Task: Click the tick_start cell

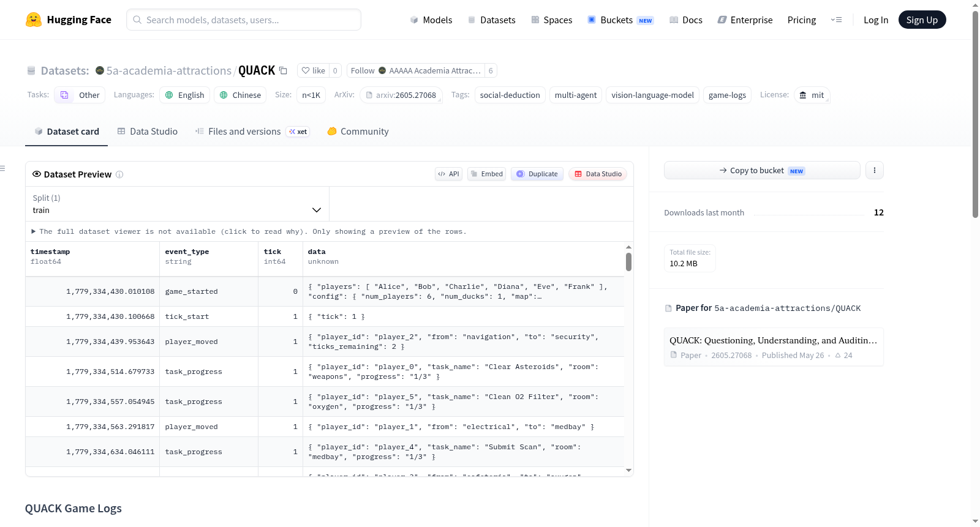Action: [x=209, y=316]
